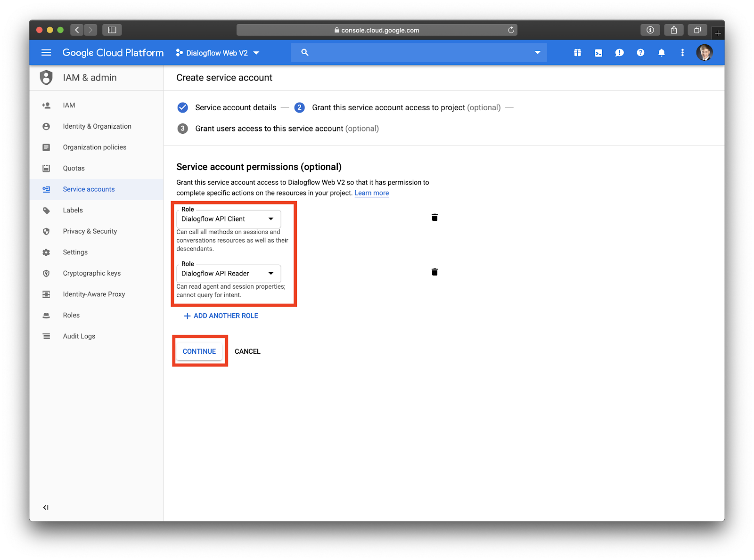Open the send feedback icon

[x=619, y=53]
